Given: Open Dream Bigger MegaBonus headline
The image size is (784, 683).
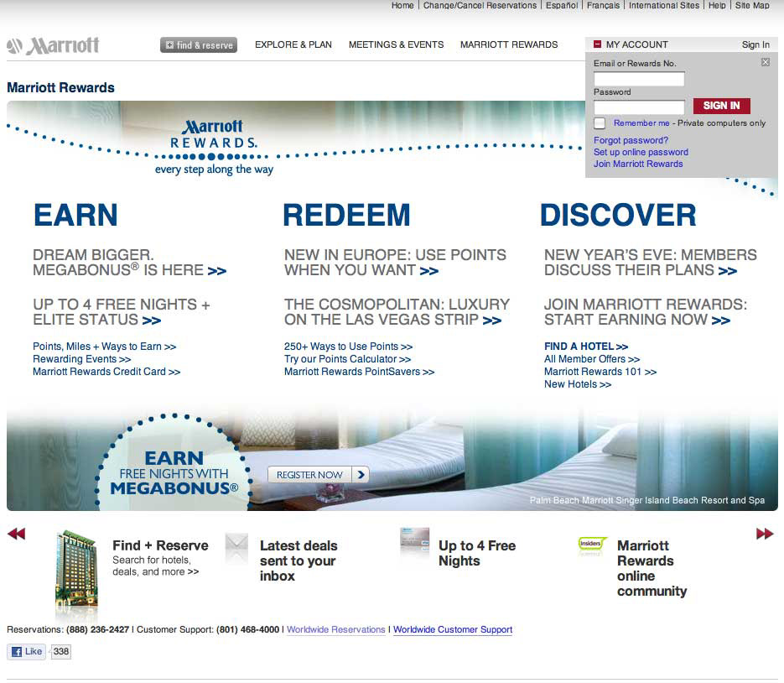Looking at the screenshot, I should 129,263.
